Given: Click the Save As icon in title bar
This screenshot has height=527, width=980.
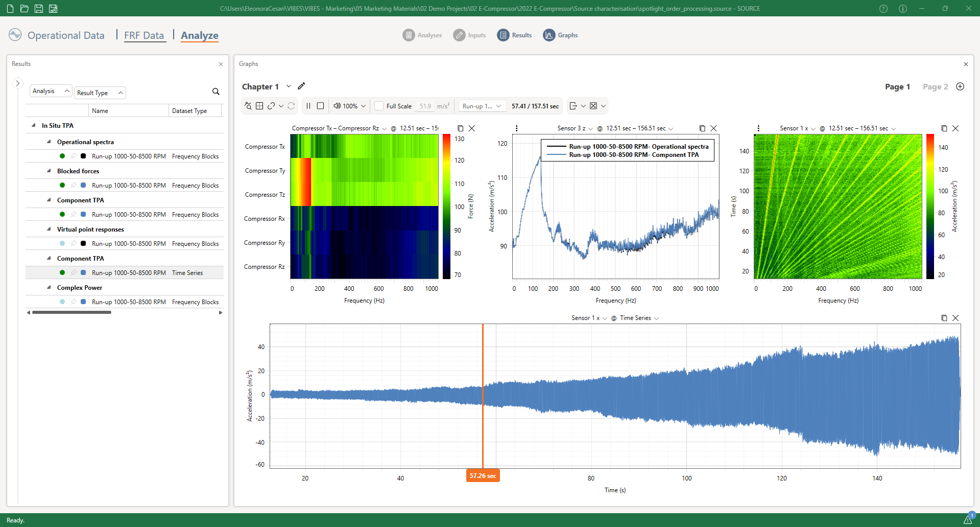Looking at the screenshot, I should [x=53, y=9].
